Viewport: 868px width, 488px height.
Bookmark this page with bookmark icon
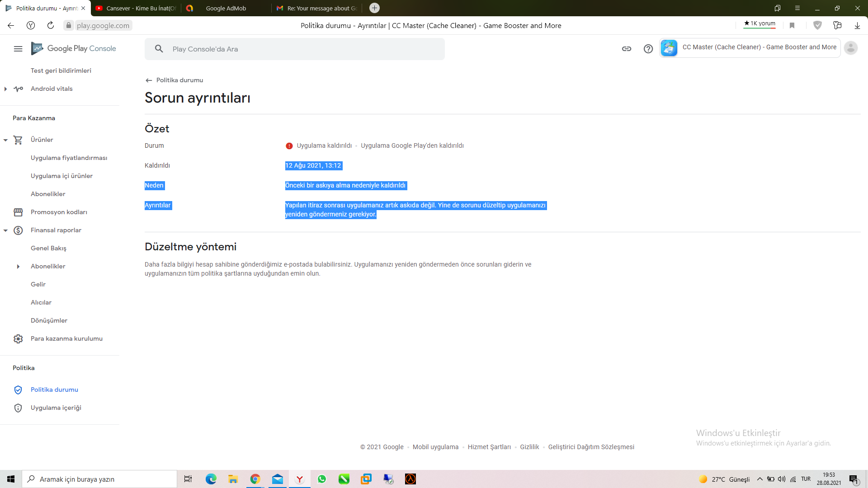pyautogui.click(x=792, y=25)
